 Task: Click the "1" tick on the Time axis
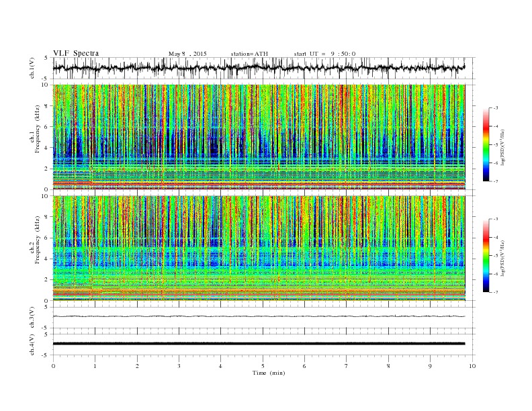pyautogui.click(x=95, y=366)
